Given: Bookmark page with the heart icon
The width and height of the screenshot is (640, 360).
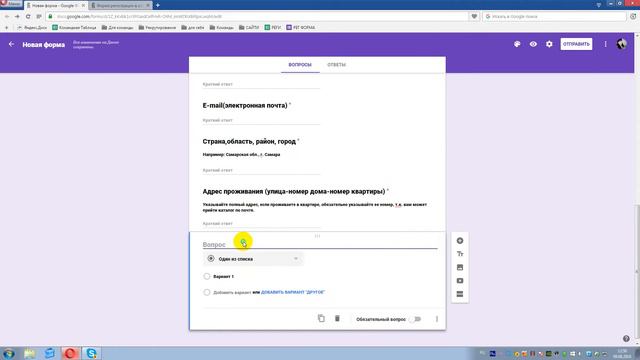Looking at the screenshot, I should [474, 16].
